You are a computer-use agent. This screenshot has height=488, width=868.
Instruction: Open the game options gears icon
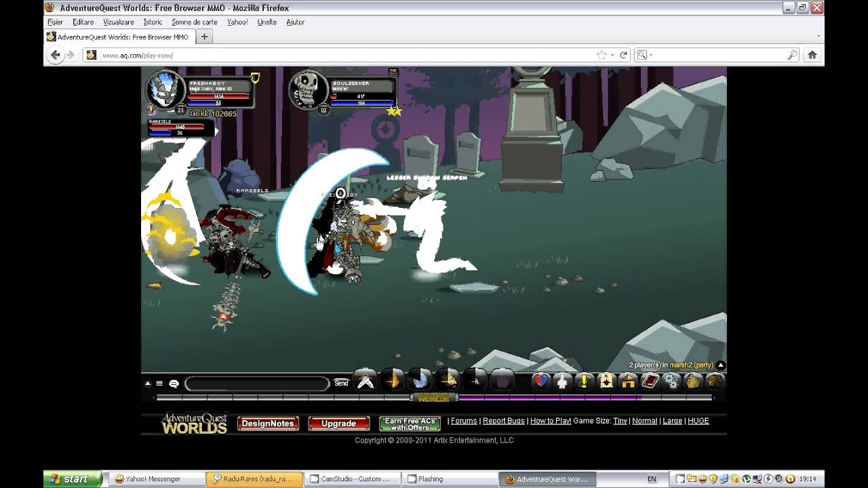point(671,382)
